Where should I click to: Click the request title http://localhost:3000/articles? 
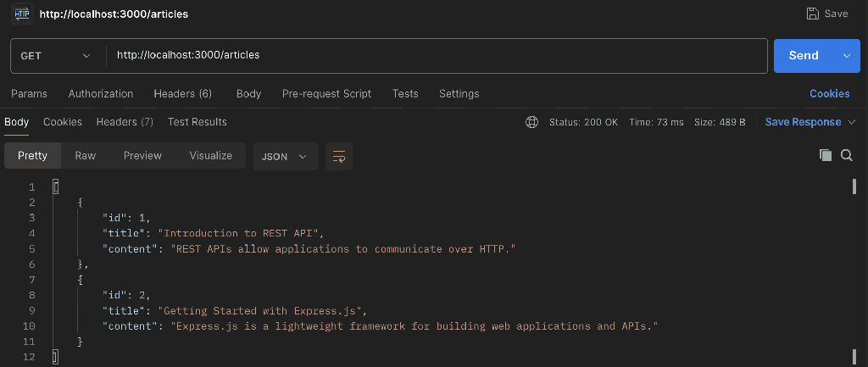point(114,14)
